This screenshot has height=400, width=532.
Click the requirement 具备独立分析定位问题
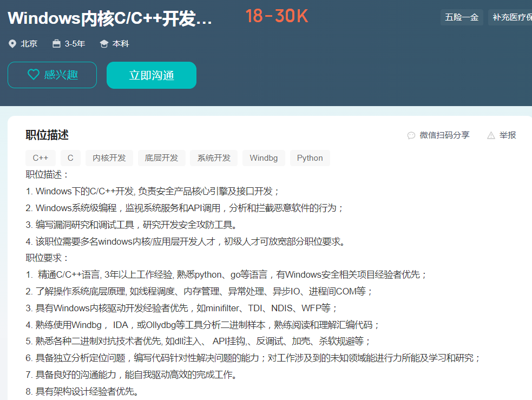[x=253, y=358]
